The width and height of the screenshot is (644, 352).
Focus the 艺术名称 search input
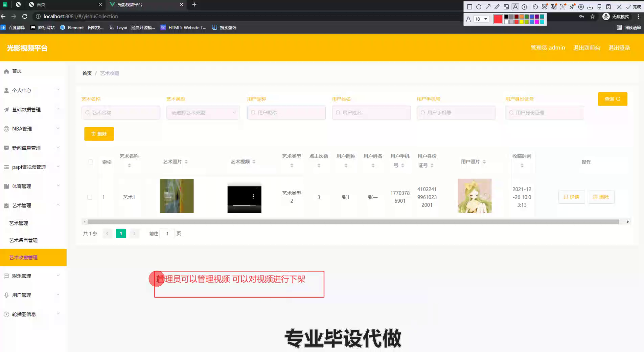(x=121, y=113)
